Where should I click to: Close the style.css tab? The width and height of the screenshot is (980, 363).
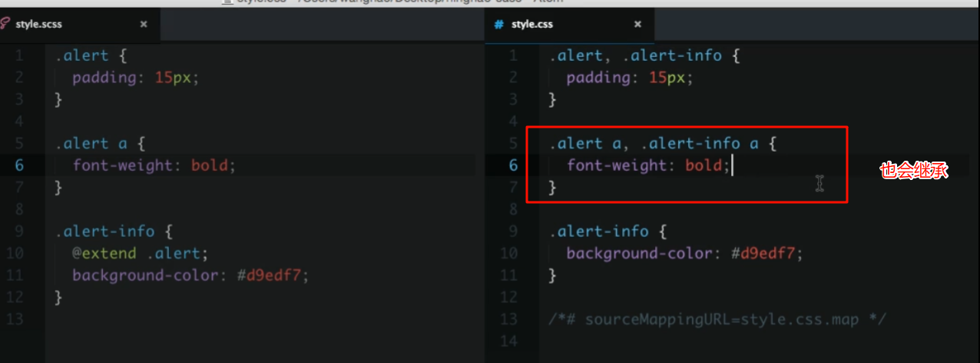[x=637, y=25]
